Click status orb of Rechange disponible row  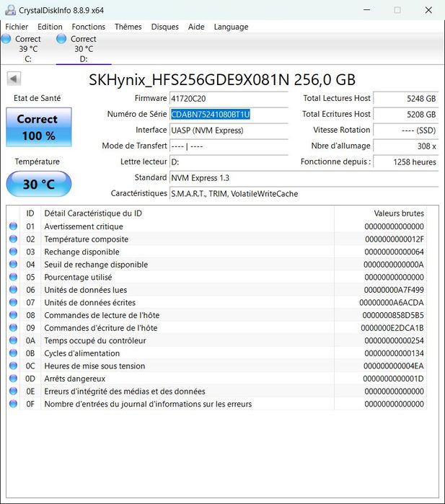click(x=13, y=252)
